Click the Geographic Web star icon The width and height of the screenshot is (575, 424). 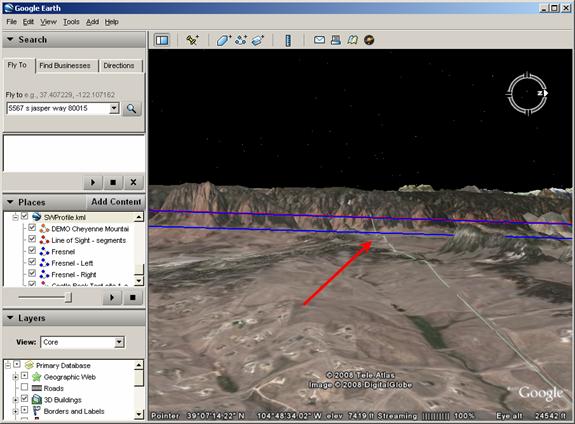coord(37,377)
